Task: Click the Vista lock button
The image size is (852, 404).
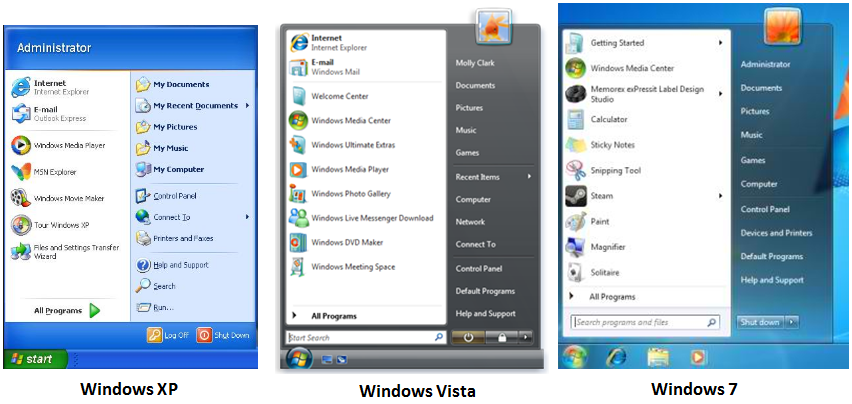Action: [502, 337]
